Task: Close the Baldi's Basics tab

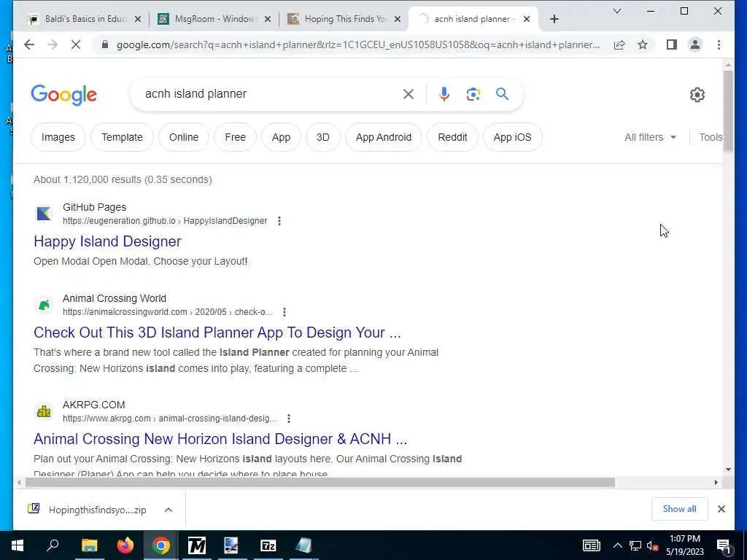Action: [138, 19]
